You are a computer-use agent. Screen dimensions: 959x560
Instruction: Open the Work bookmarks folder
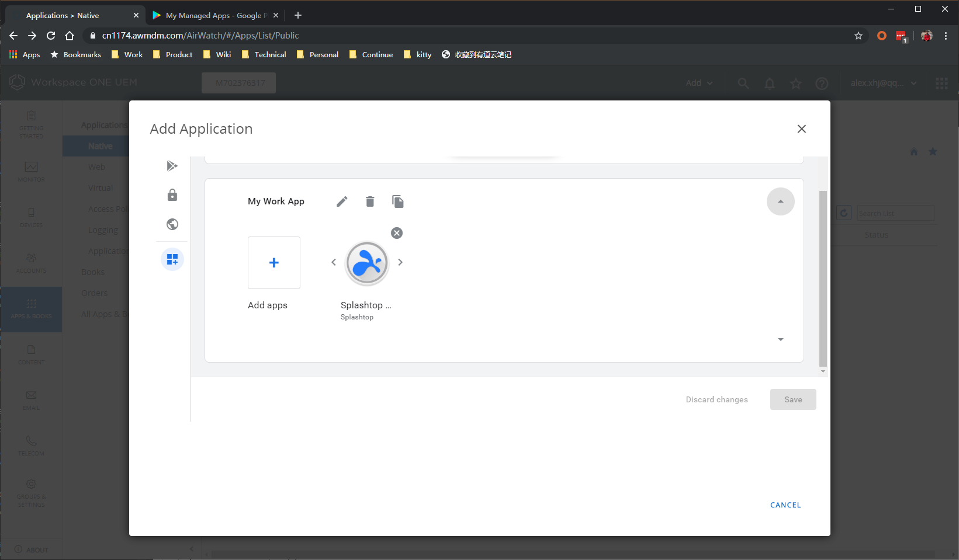click(x=127, y=54)
